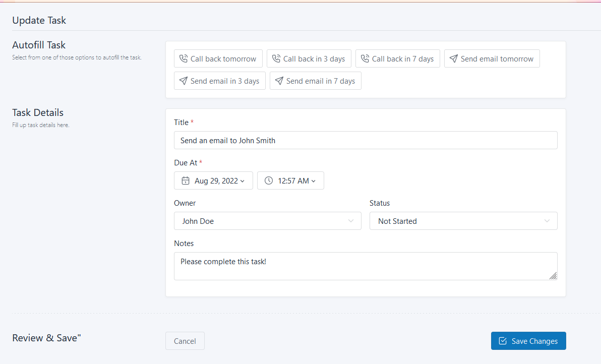Open the due date picker for Aug 29, 2022
The height and width of the screenshot is (364, 601).
(213, 180)
